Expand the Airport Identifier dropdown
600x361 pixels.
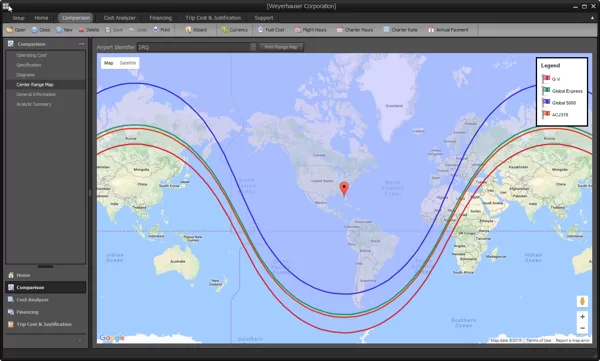pyautogui.click(x=253, y=47)
